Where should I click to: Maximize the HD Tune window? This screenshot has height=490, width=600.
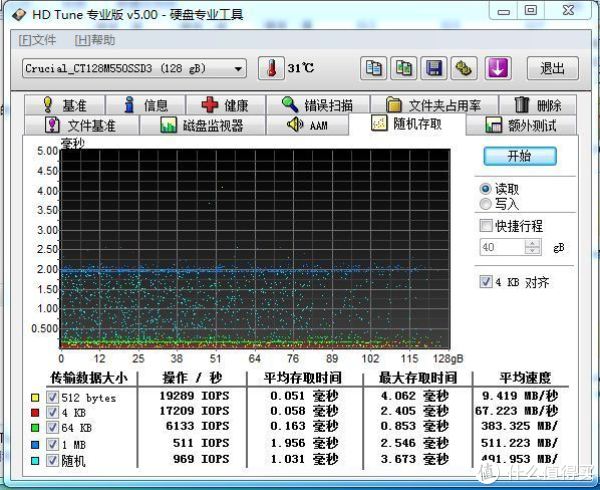pos(531,10)
